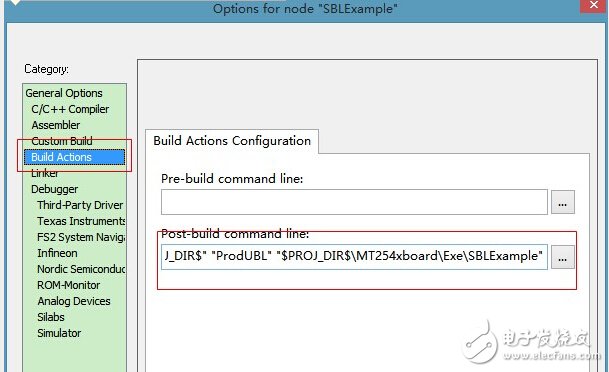Select Infineon debugger option
609x372 pixels.
point(57,253)
